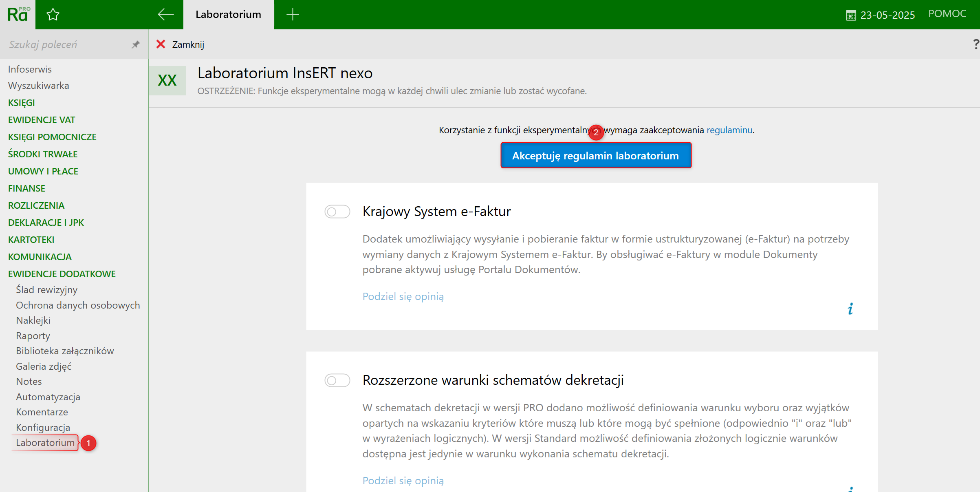
Task: Enable Krajowy System e-Faktur toggle
Action: pyautogui.click(x=337, y=212)
